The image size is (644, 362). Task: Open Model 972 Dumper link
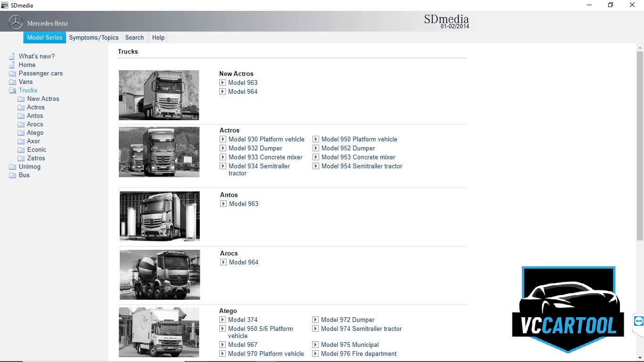(x=348, y=320)
